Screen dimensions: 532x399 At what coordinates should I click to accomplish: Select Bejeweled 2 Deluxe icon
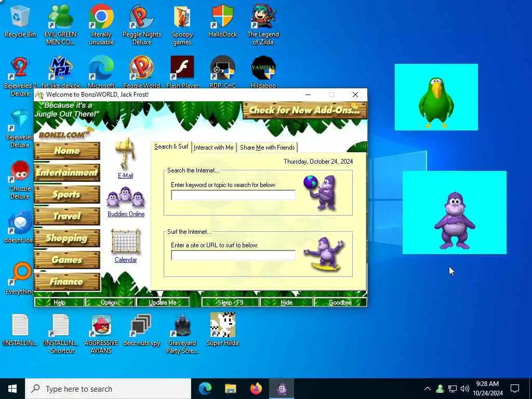click(x=20, y=75)
